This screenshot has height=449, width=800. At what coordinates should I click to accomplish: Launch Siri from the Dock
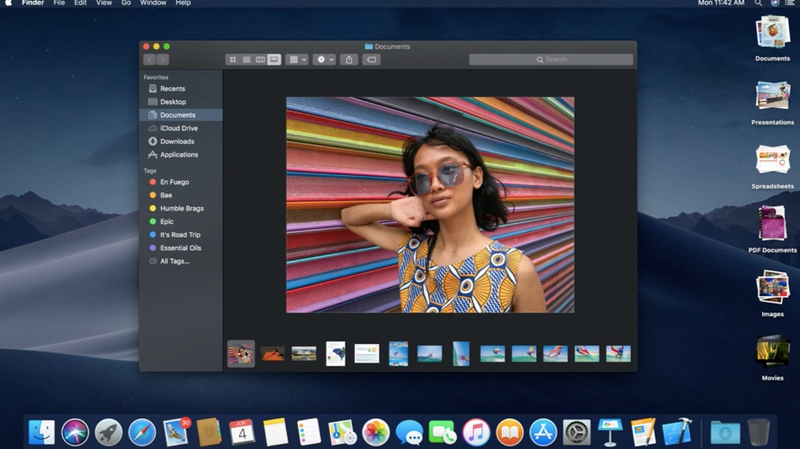point(75,432)
